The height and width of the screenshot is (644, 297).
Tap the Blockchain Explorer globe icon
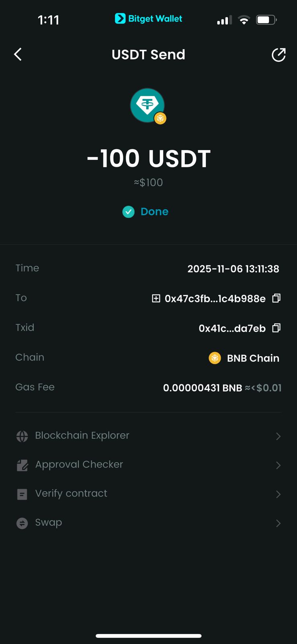[22, 436]
